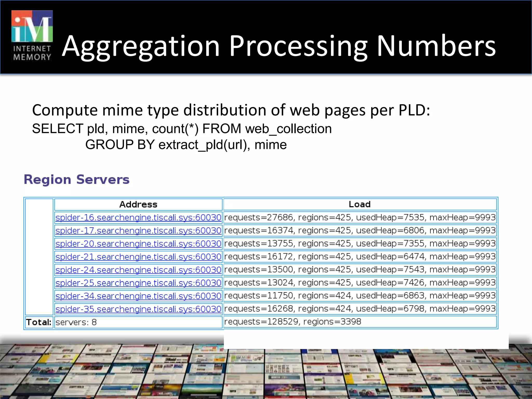Open spider-16.searchengine.tiscali.sys:60030 link

point(138,217)
